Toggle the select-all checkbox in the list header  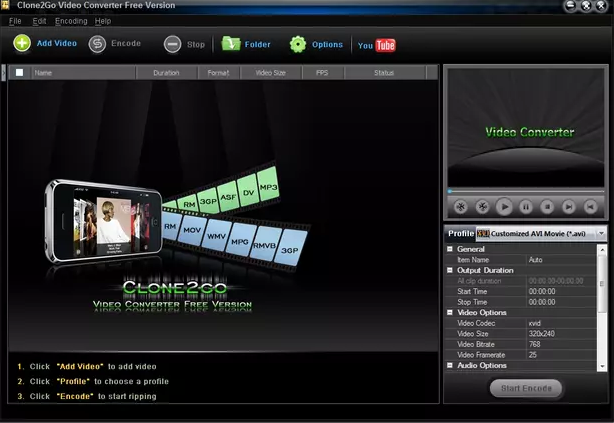pyautogui.click(x=19, y=72)
